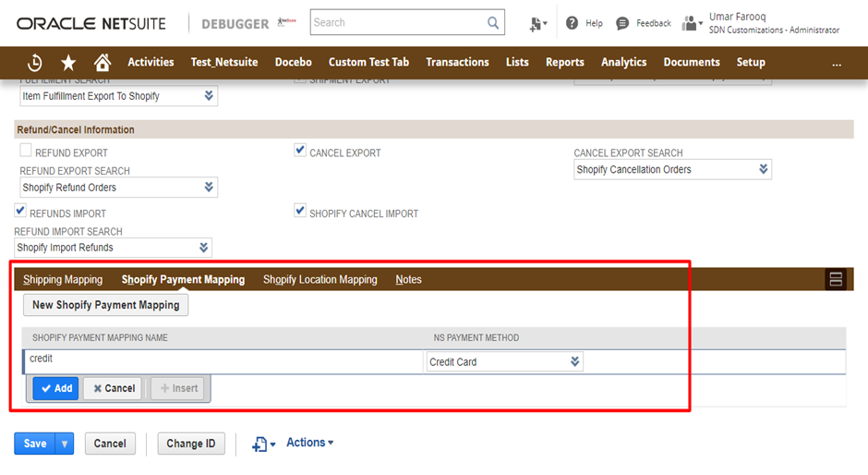Open the Analytics menu
Image resolution: width=868 pixels, height=475 pixels.
click(x=624, y=62)
